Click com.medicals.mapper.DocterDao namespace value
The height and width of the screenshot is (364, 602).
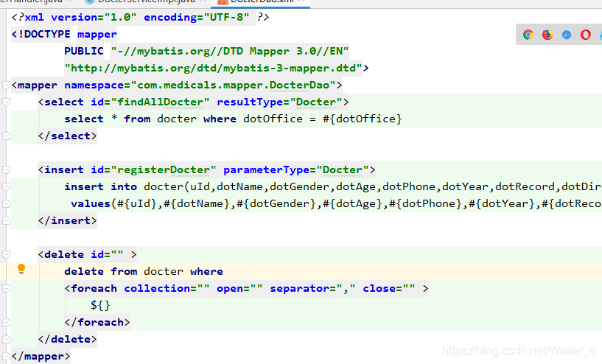click(x=234, y=85)
